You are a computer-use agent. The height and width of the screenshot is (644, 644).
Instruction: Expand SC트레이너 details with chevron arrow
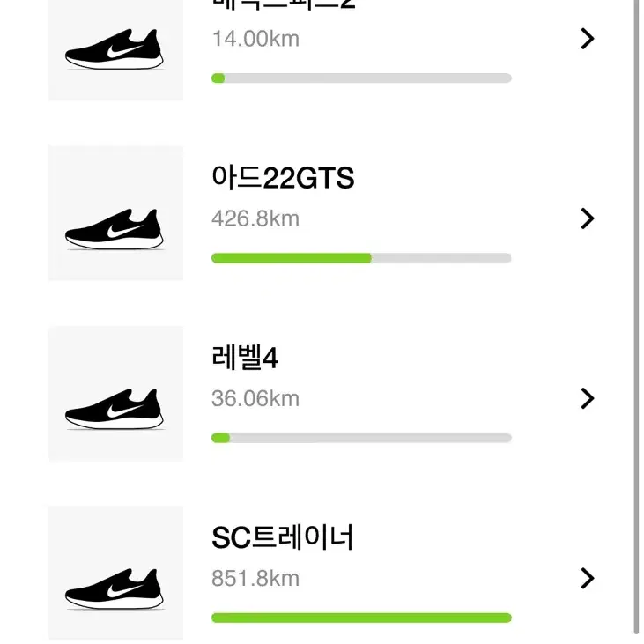[x=588, y=578]
